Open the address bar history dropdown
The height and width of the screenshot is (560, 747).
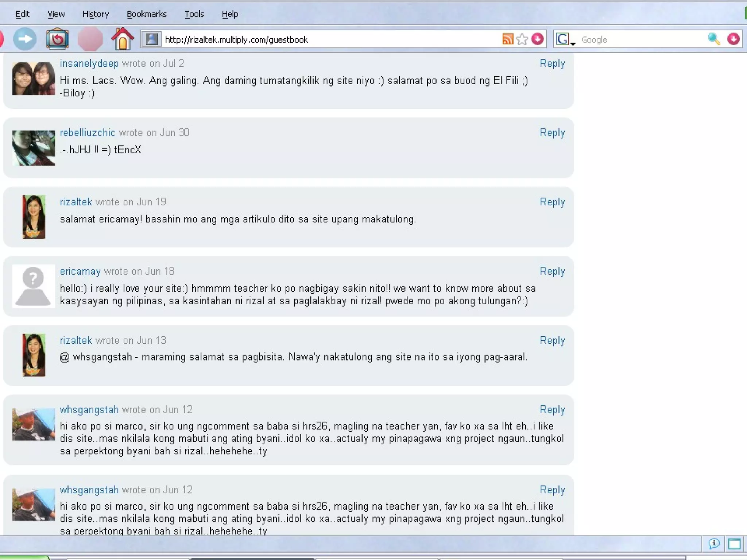(537, 39)
